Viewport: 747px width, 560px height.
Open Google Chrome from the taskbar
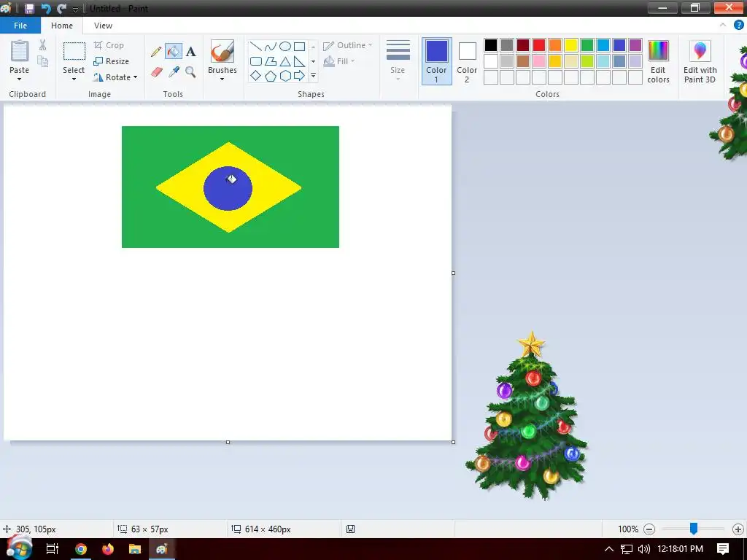[x=81, y=549]
